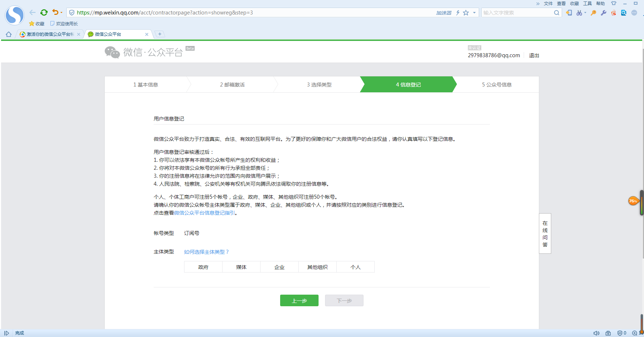This screenshot has width=644, height=337.
Task: Click step 1 基本信息
Action: (146, 84)
